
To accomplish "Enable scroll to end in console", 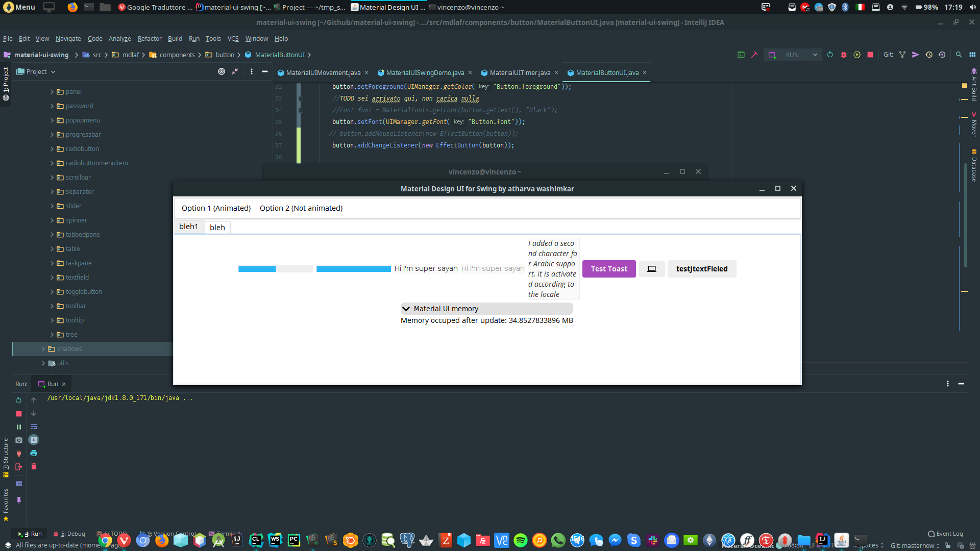I will [x=34, y=440].
